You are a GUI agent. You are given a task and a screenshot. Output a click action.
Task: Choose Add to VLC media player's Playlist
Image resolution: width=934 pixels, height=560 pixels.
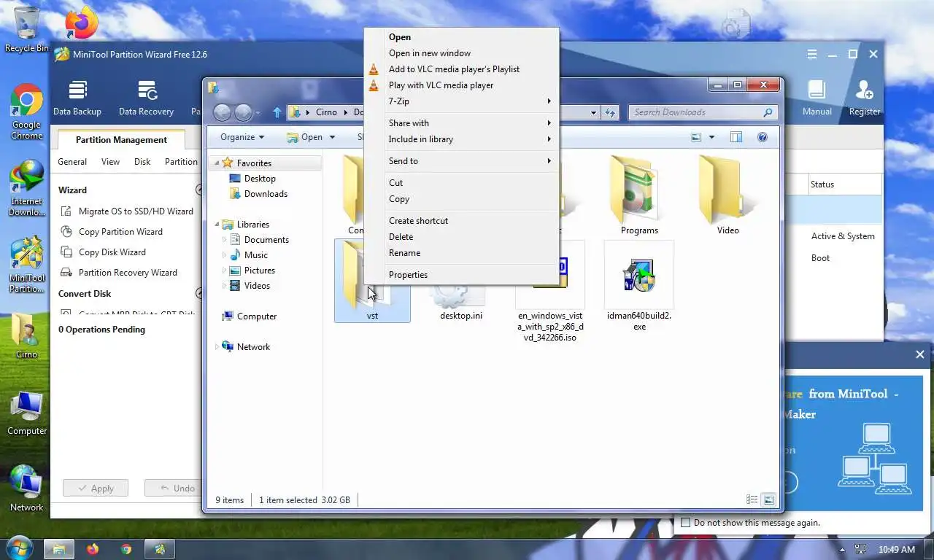461,69
